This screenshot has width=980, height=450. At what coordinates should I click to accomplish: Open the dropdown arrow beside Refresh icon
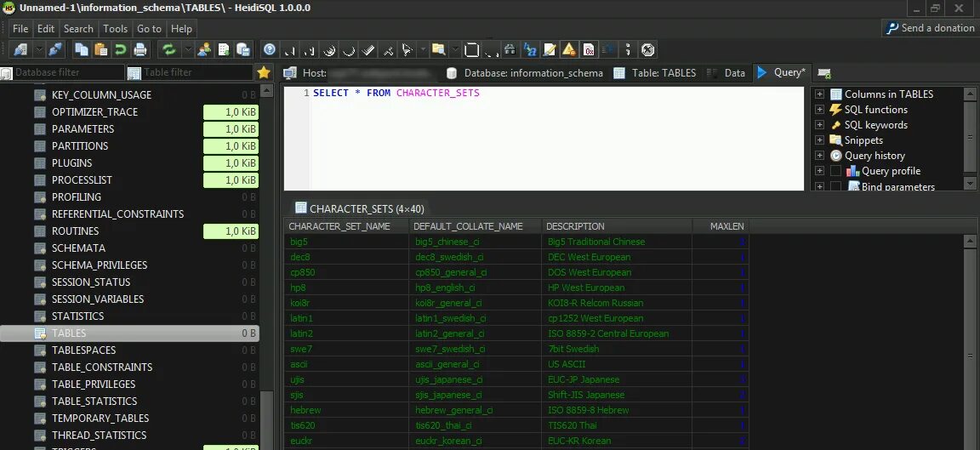187,50
